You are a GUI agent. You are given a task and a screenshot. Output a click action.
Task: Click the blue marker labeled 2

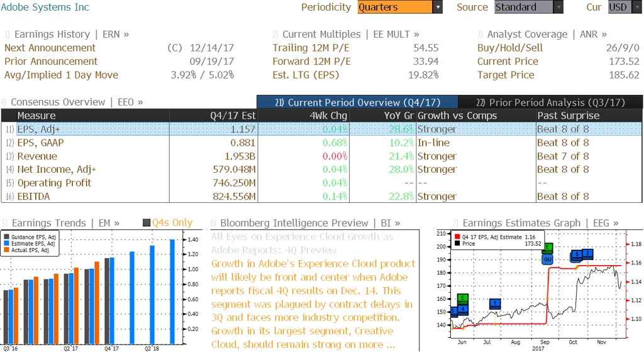click(588, 253)
